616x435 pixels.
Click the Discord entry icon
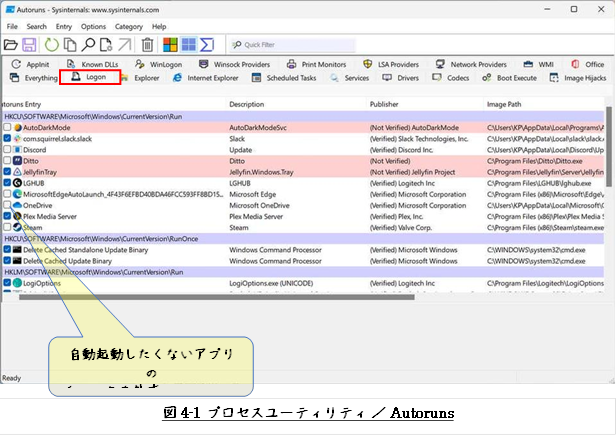tap(18, 150)
